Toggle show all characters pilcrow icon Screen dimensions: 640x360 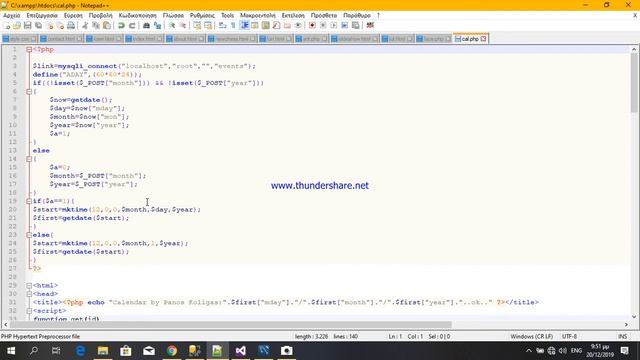[x=233, y=25]
